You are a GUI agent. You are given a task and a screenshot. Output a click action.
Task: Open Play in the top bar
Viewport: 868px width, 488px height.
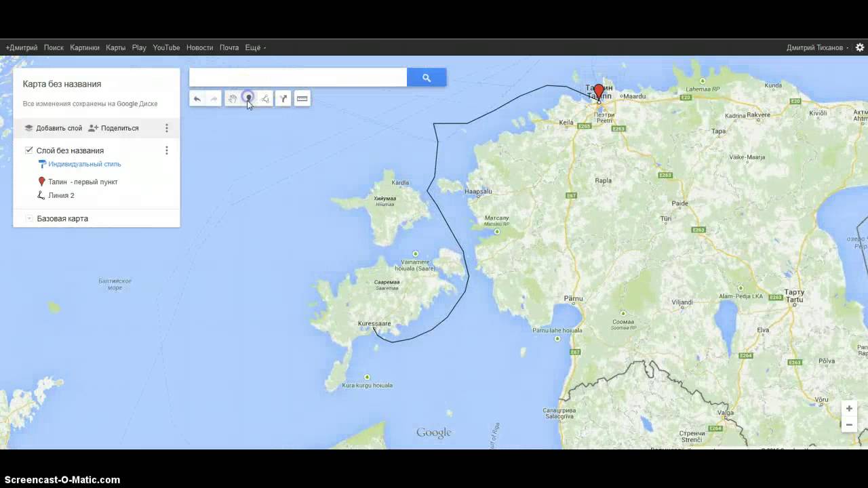(139, 48)
